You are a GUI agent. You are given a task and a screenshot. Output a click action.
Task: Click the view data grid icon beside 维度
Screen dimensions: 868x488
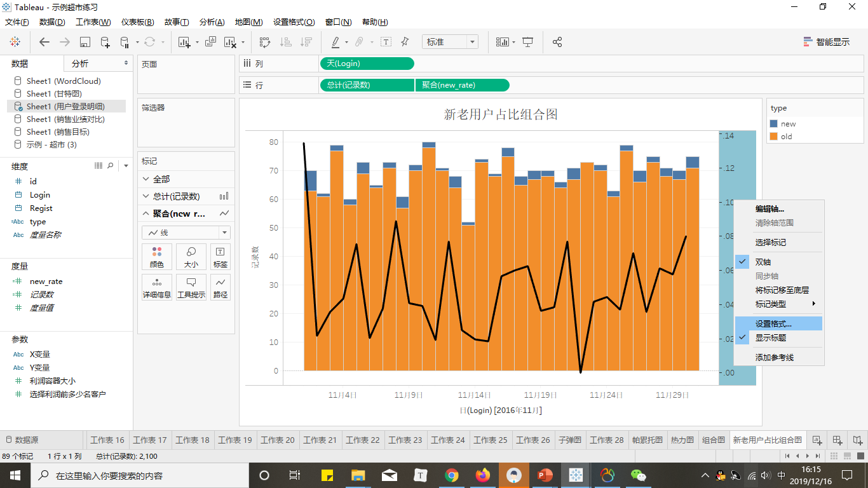[x=98, y=166]
